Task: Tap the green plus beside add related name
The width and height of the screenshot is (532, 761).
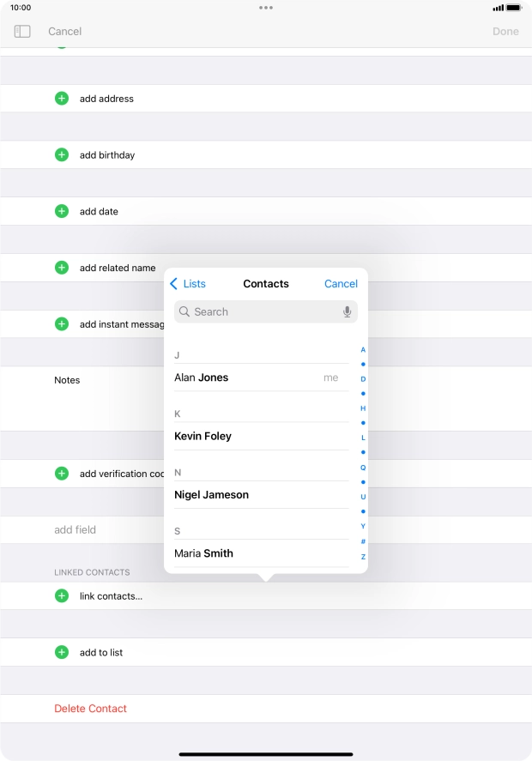Action: tap(62, 268)
